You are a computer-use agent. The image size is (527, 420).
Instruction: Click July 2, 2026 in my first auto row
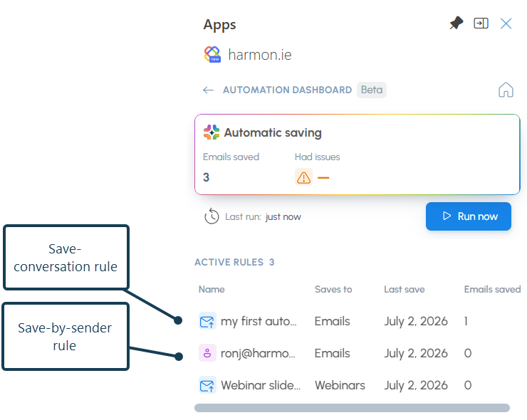pyautogui.click(x=416, y=322)
